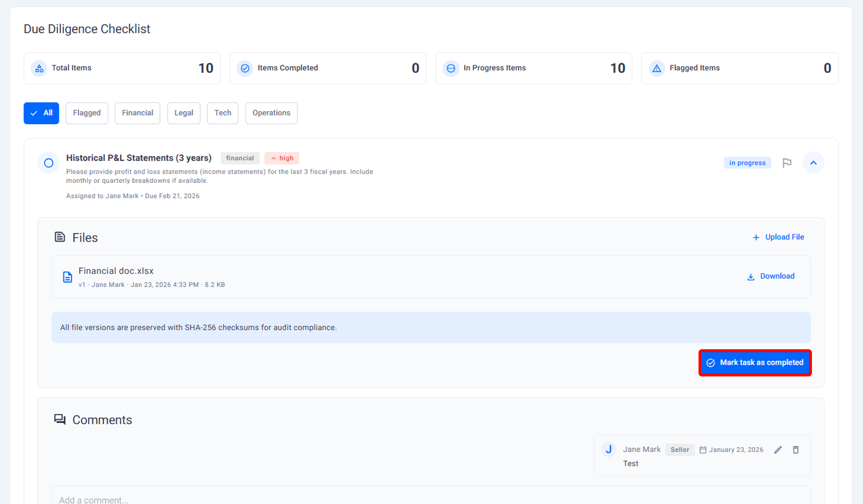863x504 pixels.
Task: Filter checklist by Financial
Action: coord(137,113)
